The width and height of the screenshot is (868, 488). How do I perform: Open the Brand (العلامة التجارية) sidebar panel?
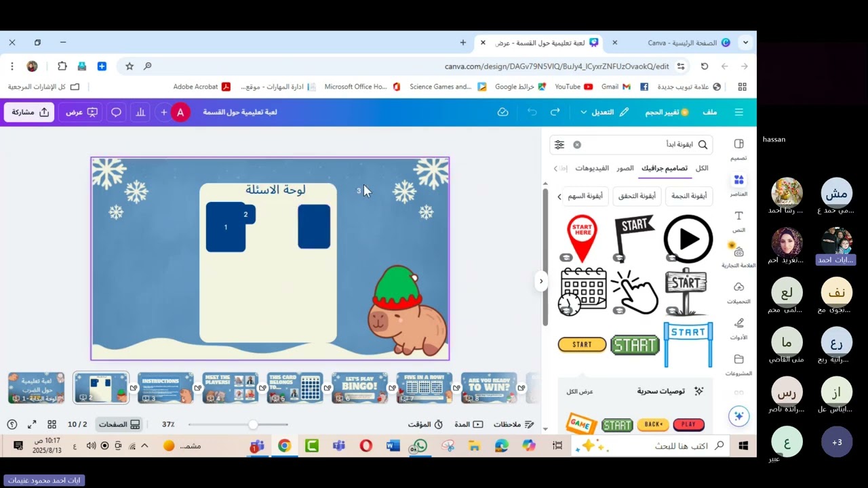click(738, 256)
